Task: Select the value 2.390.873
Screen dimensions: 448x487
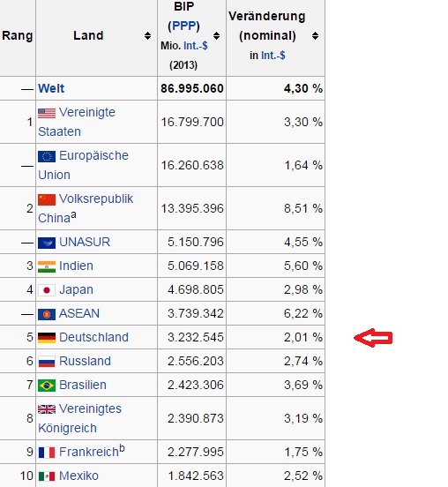Action: 196,419
